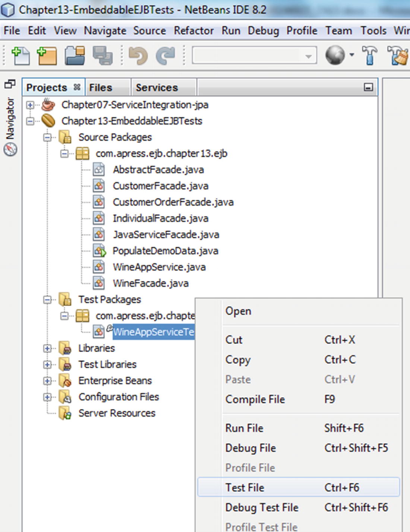
Task: Click the PopulateDemoData.java runnable file icon
Action: pyautogui.click(x=100, y=251)
